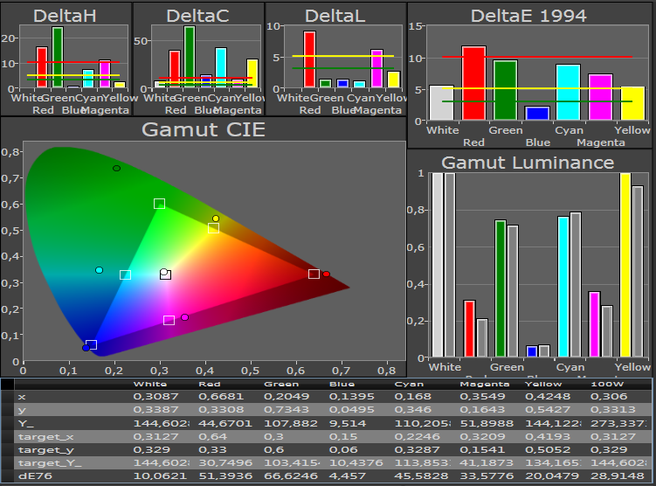Click the Green dE76 value 66,6246

click(x=291, y=476)
